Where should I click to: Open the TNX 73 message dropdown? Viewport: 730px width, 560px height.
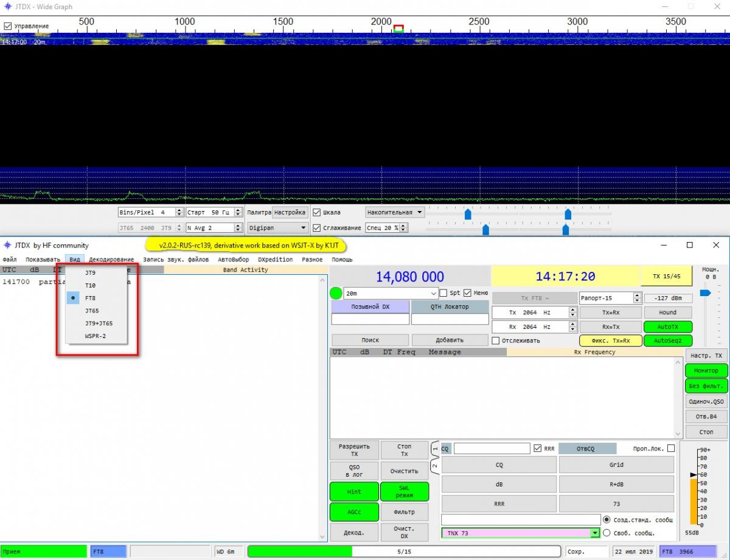(x=594, y=533)
